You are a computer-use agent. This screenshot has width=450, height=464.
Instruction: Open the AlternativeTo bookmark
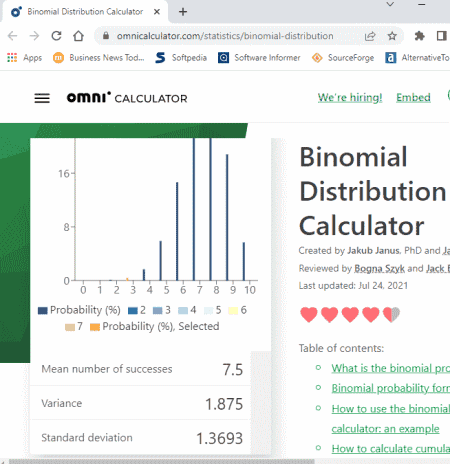[x=417, y=58]
